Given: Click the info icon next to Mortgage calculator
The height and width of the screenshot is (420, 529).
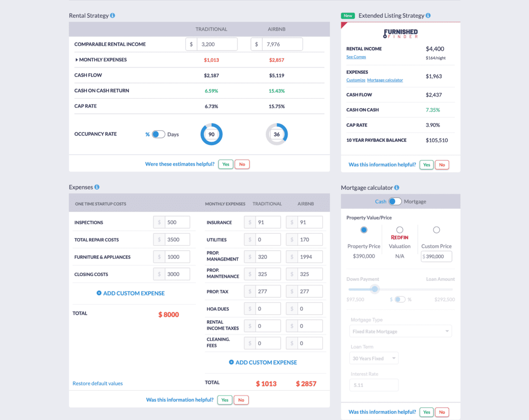Looking at the screenshot, I should [x=396, y=187].
